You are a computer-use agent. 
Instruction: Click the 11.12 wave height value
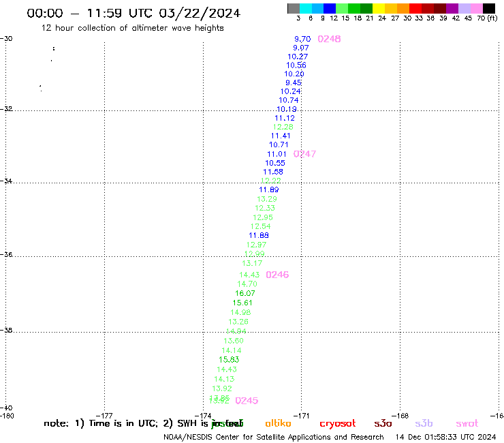click(285, 118)
